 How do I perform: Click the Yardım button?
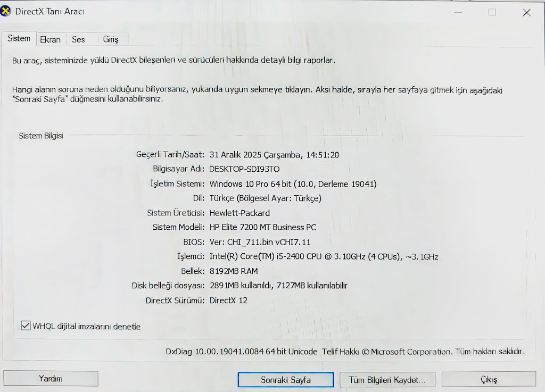pos(51,379)
